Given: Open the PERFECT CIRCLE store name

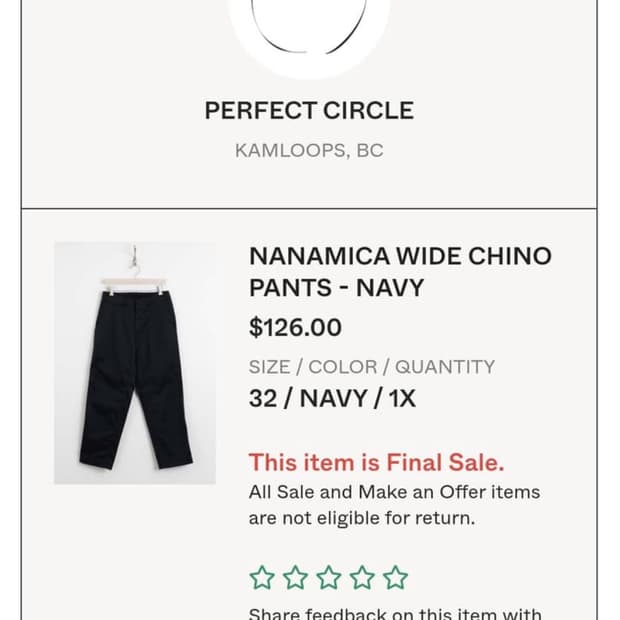Looking at the screenshot, I should coord(309,110).
